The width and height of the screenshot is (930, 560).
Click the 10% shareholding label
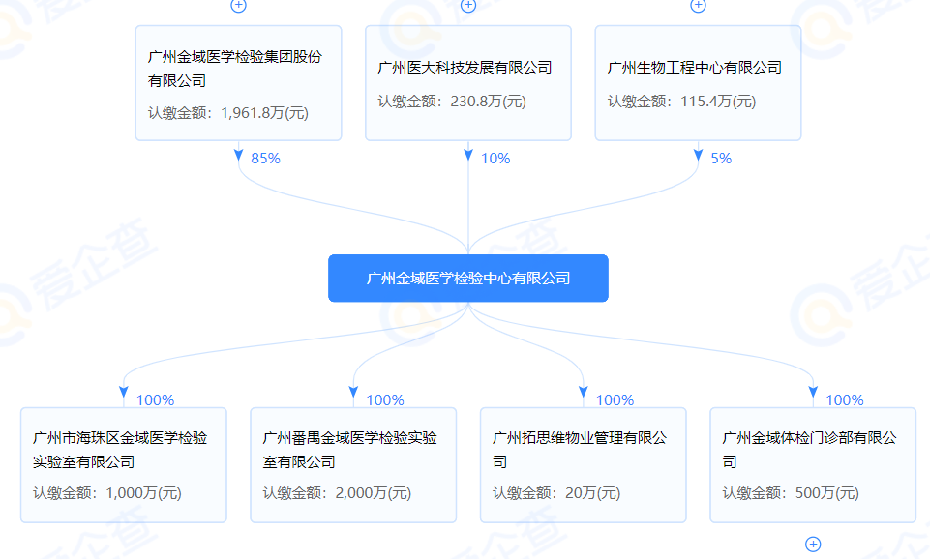[495, 159]
